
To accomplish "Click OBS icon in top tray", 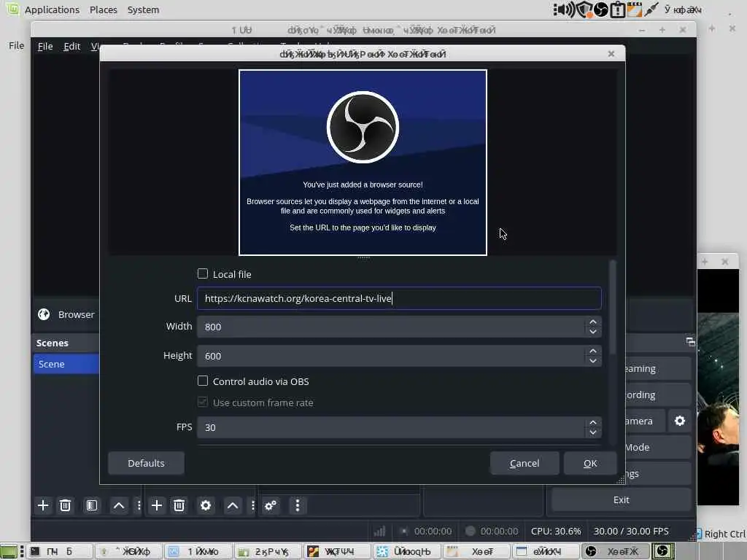I will (601, 9).
